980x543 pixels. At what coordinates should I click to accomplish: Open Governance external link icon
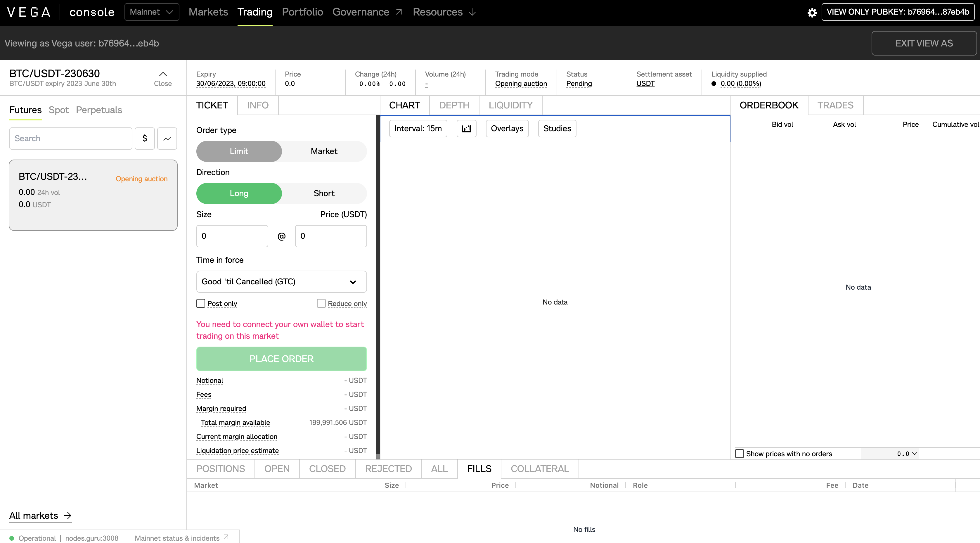click(x=399, y=12)
